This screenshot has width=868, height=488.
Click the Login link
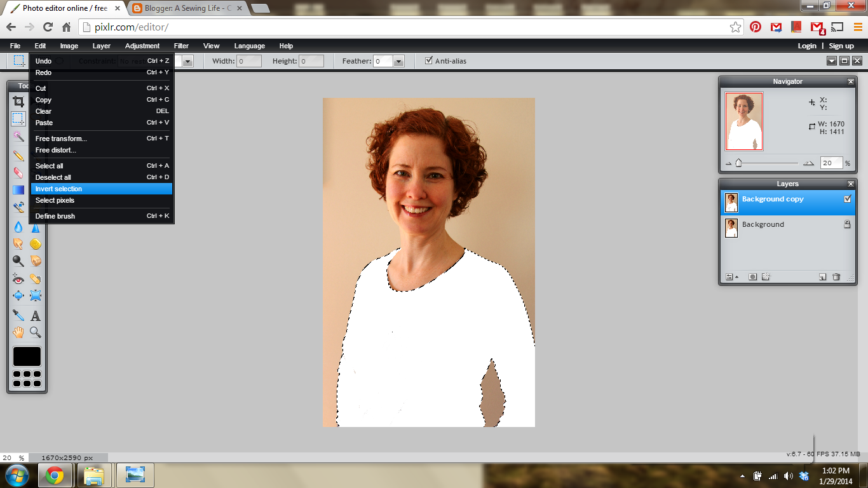click(x=807, y=46)
